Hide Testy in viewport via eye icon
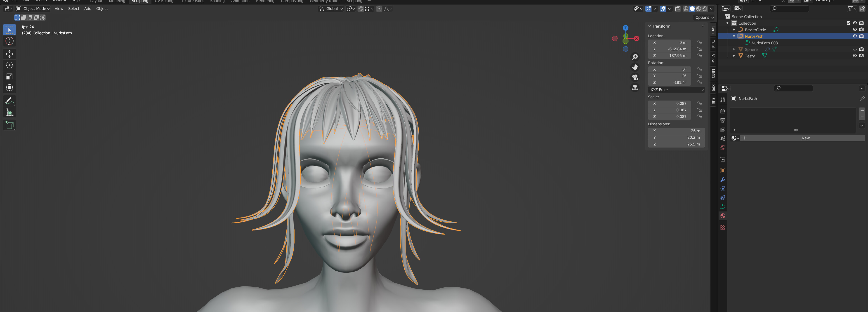The image size is (868, 312). 854,56
